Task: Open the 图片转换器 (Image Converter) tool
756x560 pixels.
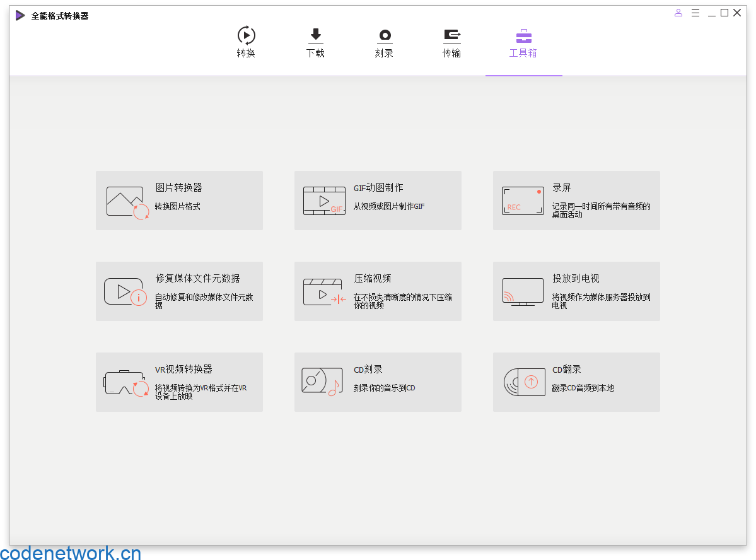Action: click(x=179, y=200)
